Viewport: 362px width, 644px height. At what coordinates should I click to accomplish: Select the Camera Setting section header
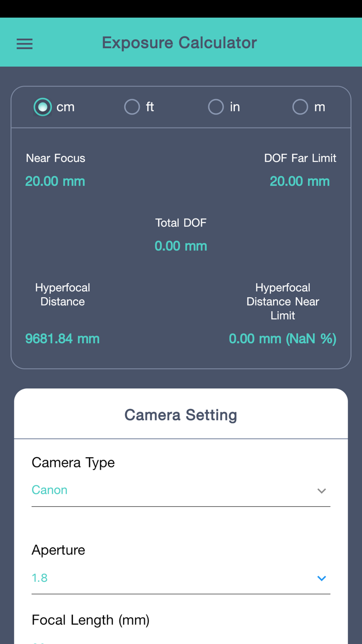pyautogui.click(x=180, y=415)
